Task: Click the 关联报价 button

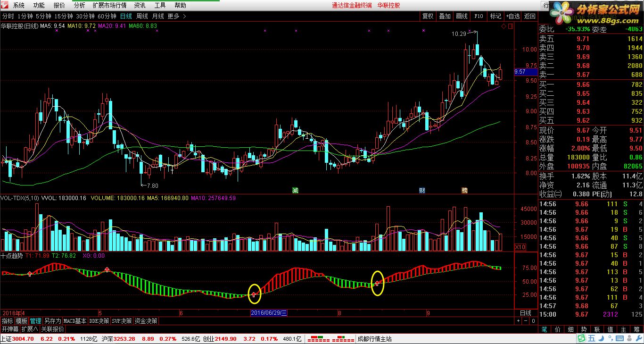Action: coord(52,329)
